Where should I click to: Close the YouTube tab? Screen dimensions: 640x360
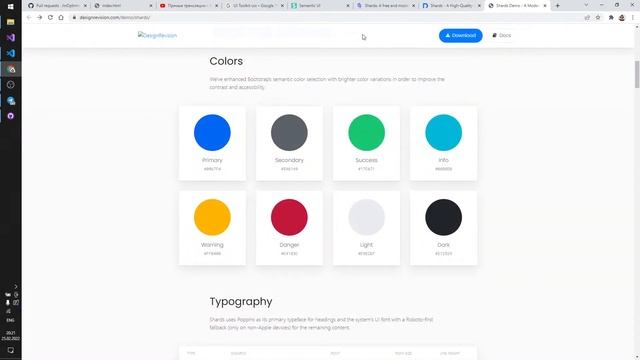tap(216, 6)
